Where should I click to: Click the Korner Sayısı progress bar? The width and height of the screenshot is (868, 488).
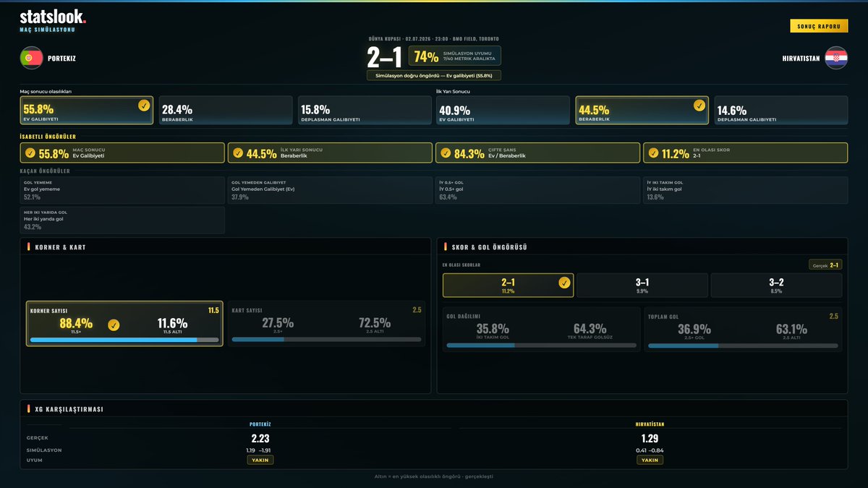(124, 339)
